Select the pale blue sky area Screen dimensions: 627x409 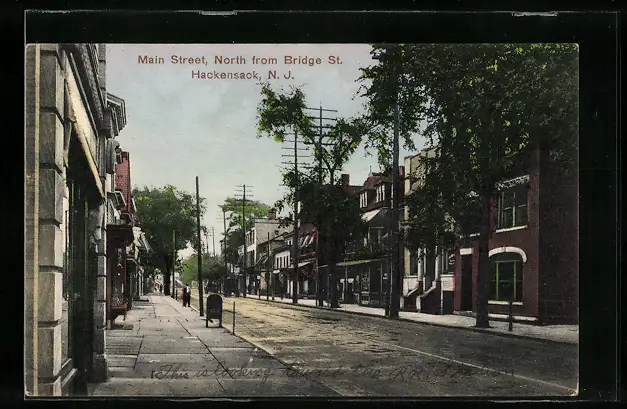coord(190,130)
